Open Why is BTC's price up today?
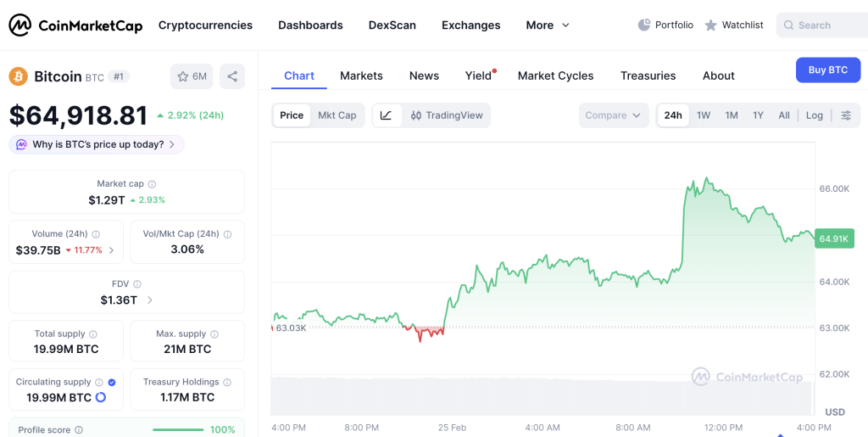 coord(97,144)
